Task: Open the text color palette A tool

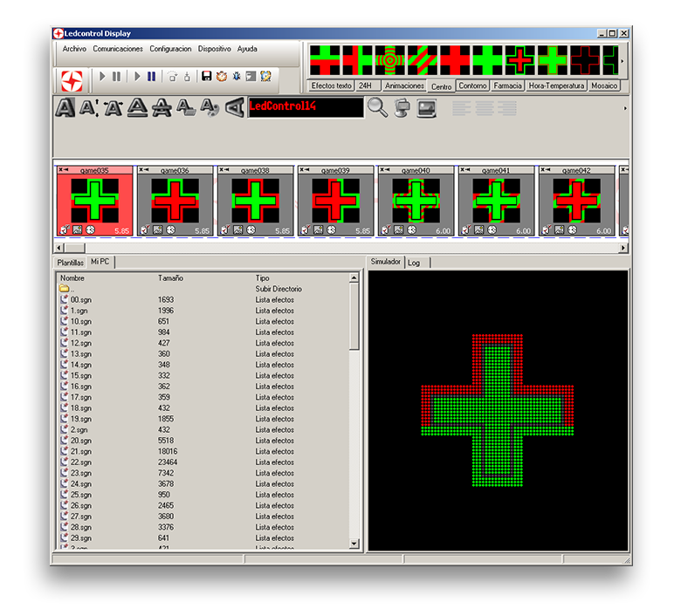Action: [x=210, y=107]
